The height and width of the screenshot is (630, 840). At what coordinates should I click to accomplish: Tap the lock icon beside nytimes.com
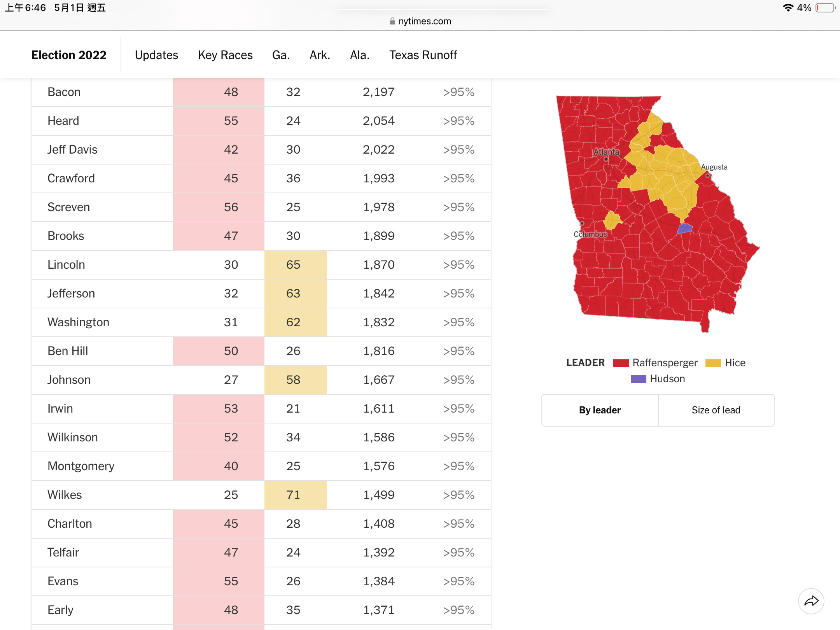392,21
